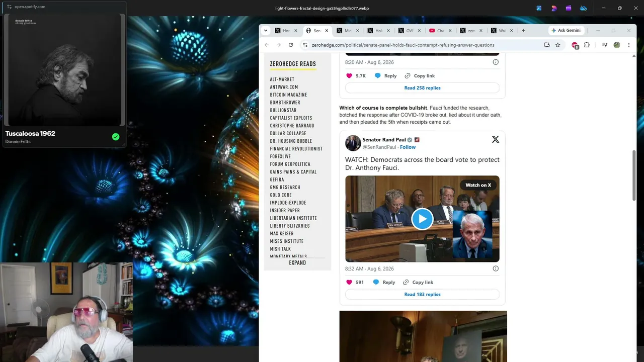The image size is (644, 362).
Task: Click Watch on X button
Action: click(x=478, y=185)
